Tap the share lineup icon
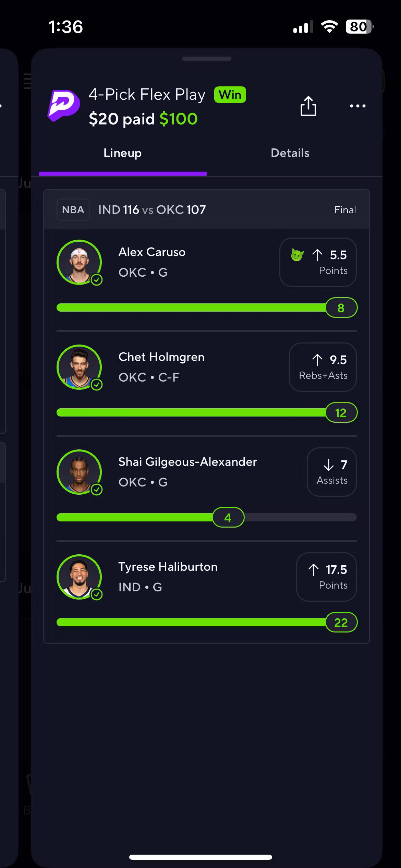Image resolution: width=401 pixels, height=868 pixels. tap(308, 106)
